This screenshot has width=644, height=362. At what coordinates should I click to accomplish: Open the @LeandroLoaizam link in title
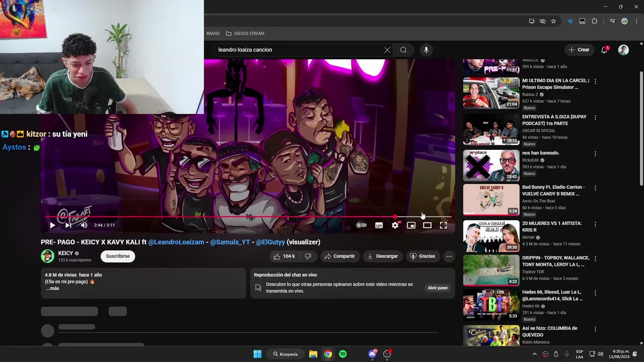click(177, 242)
